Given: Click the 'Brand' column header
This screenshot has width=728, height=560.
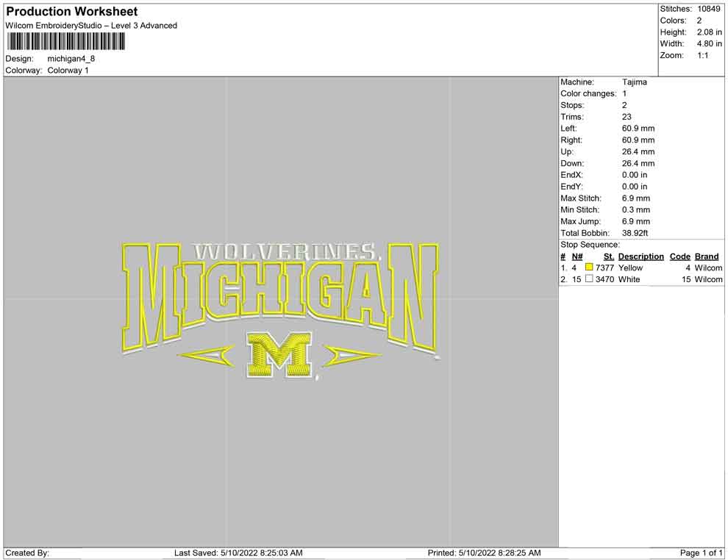Looking at the screenshot, I should 706,256.
